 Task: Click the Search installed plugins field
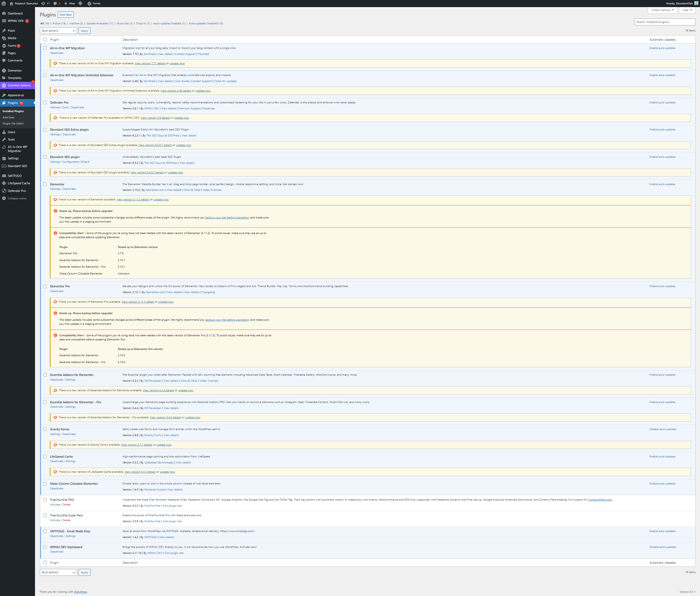click(x=664, y=22)
